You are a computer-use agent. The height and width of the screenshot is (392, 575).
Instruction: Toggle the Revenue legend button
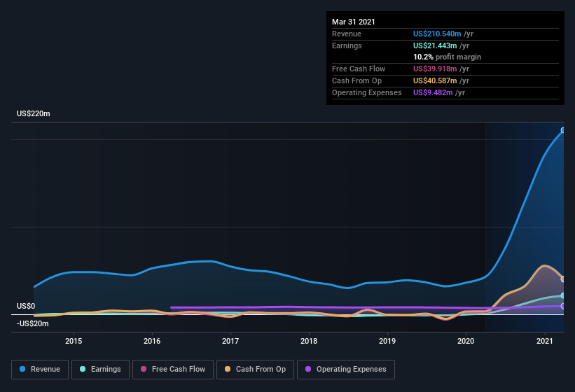pyautogui.click(x=40, y=370)
